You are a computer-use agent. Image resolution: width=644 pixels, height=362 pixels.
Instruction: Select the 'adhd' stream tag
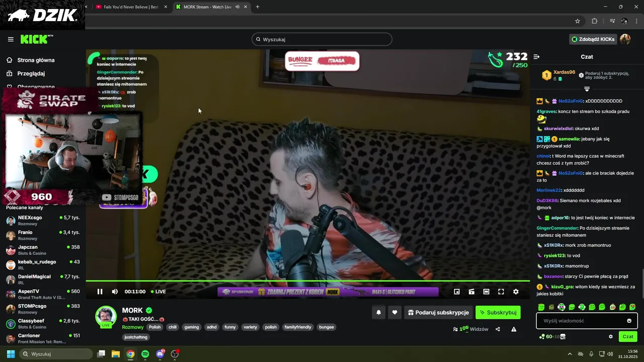pyautogui.click(x=212, y=327)
